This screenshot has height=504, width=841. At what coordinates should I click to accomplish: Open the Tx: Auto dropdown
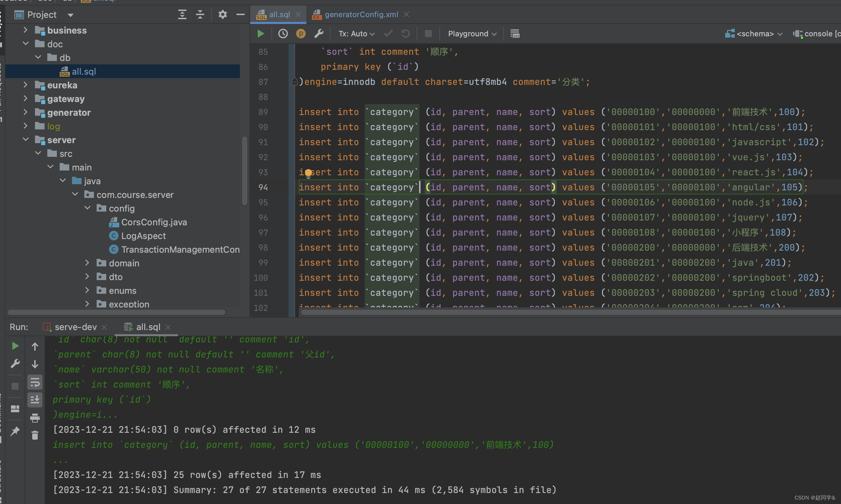(x=356, y=34)
